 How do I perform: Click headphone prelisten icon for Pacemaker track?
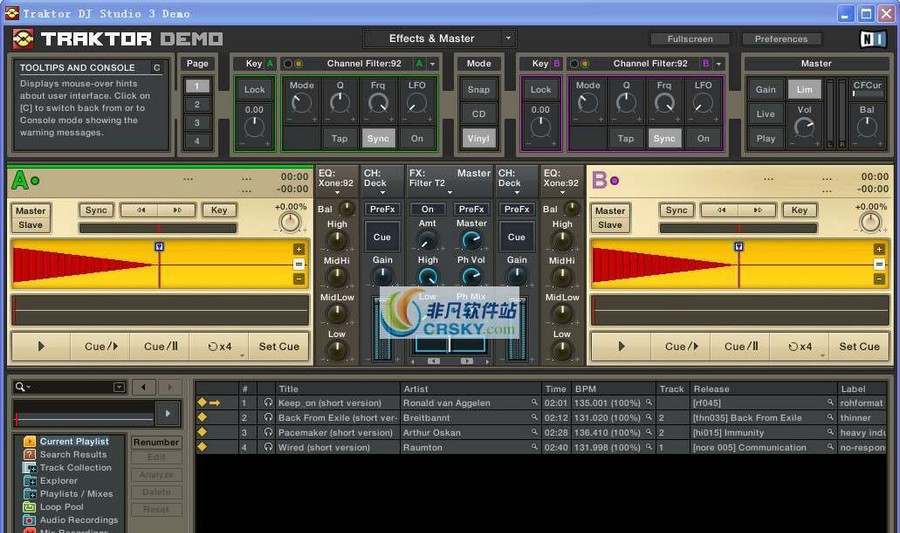click(268, 432)
